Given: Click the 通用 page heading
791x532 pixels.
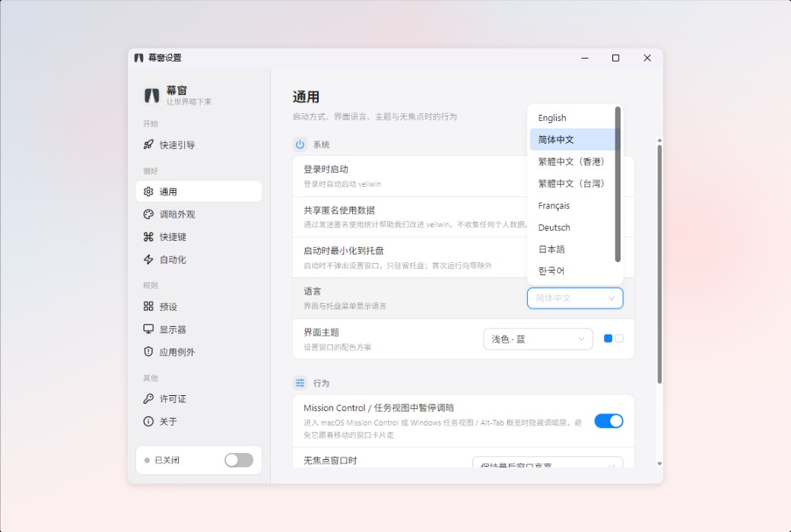Looking at the screenshot, I should (306, 97).
